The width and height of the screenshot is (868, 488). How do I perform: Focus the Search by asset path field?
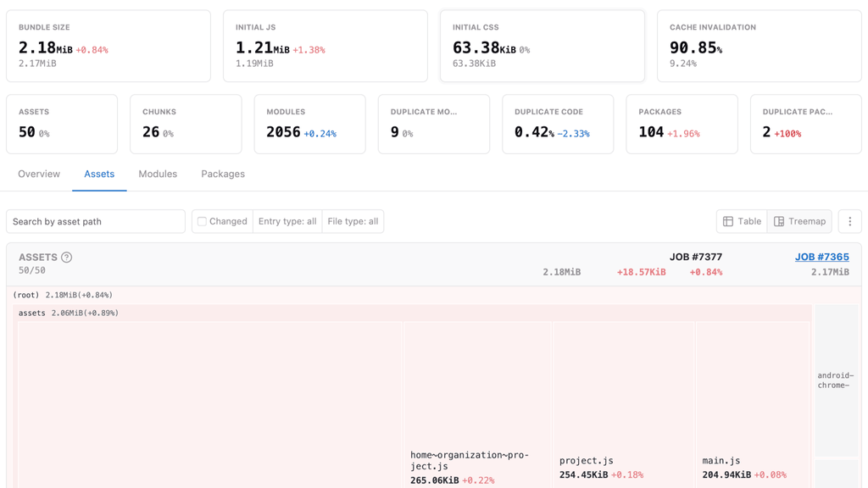click(x=96, y=221)
